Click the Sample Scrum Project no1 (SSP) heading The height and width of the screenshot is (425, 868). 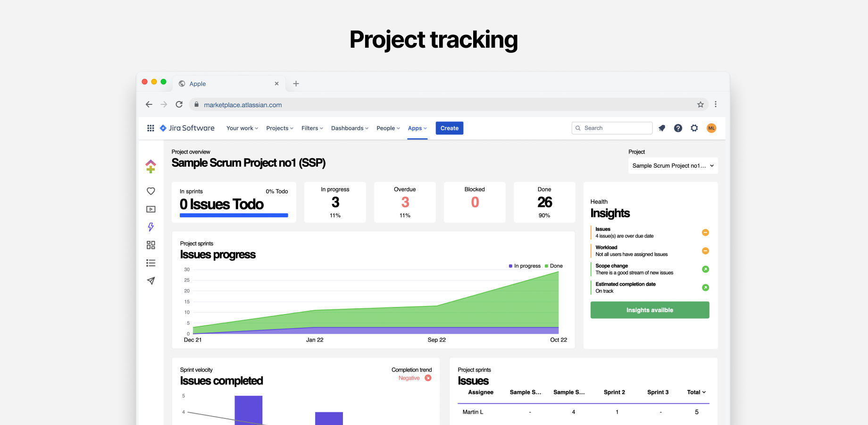tap(249, 163)
